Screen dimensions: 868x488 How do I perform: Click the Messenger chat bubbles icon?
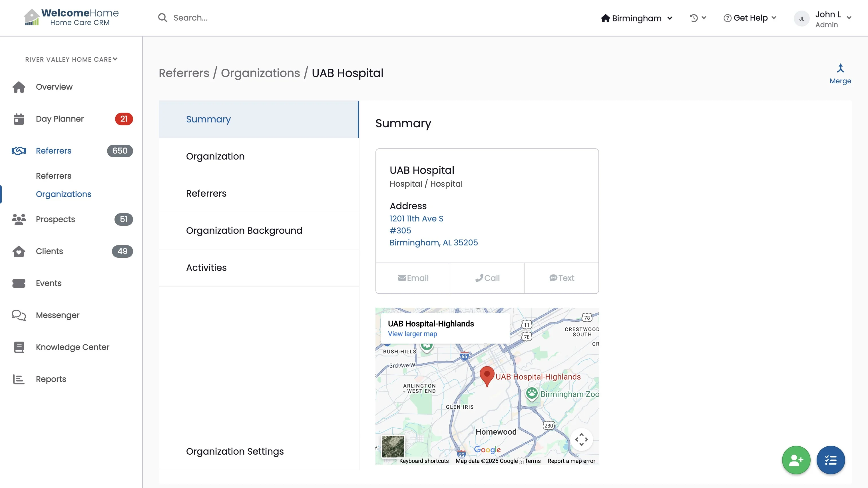point(19,315)
